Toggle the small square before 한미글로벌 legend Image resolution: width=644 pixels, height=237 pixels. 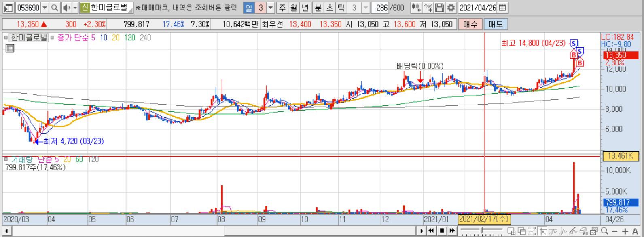6,38
